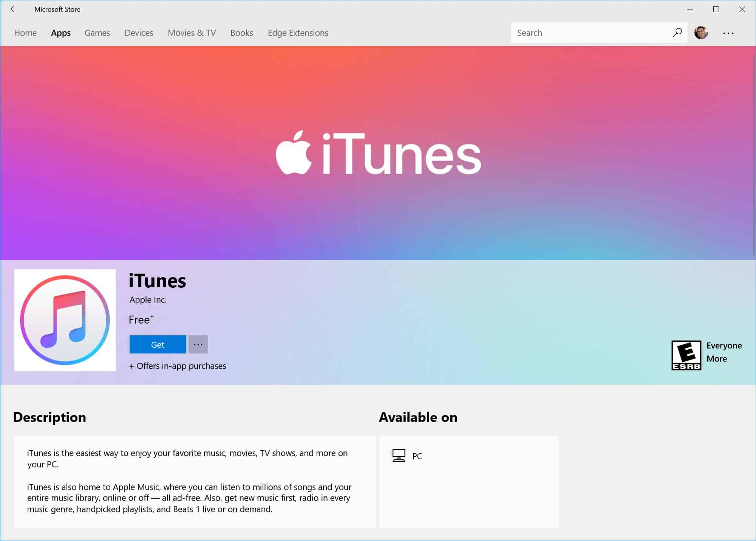The width and height of the screenshot is (756, 541).
Task: Select the Apps tab
Action: [61, 33]
